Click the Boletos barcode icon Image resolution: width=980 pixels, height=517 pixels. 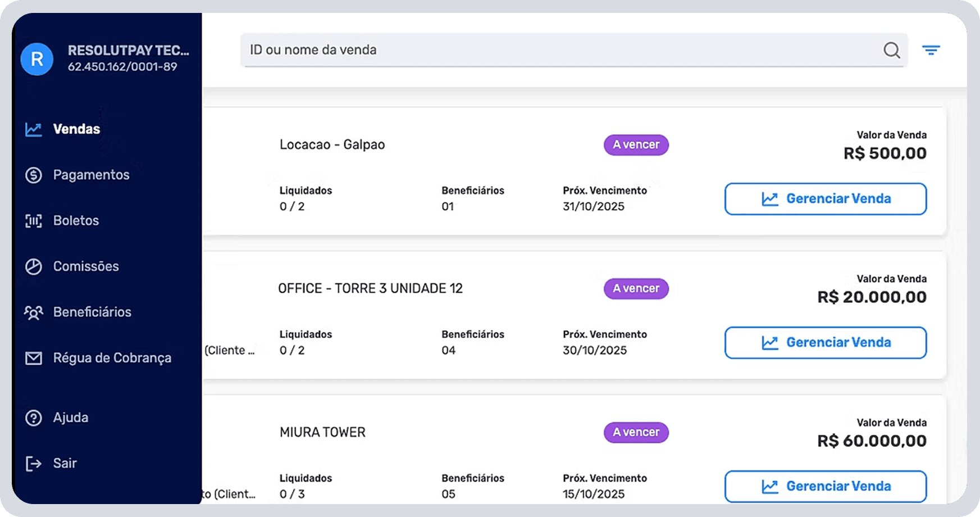coord(34,221)
